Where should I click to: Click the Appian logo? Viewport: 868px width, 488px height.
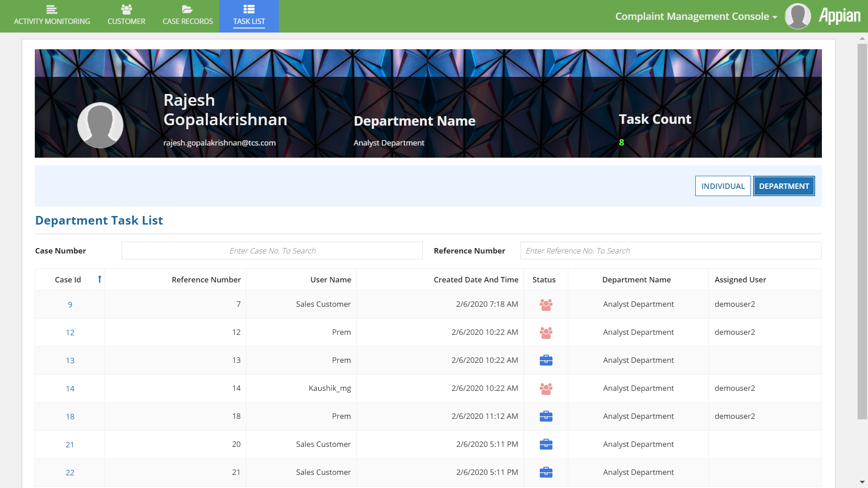coord(840,16)
